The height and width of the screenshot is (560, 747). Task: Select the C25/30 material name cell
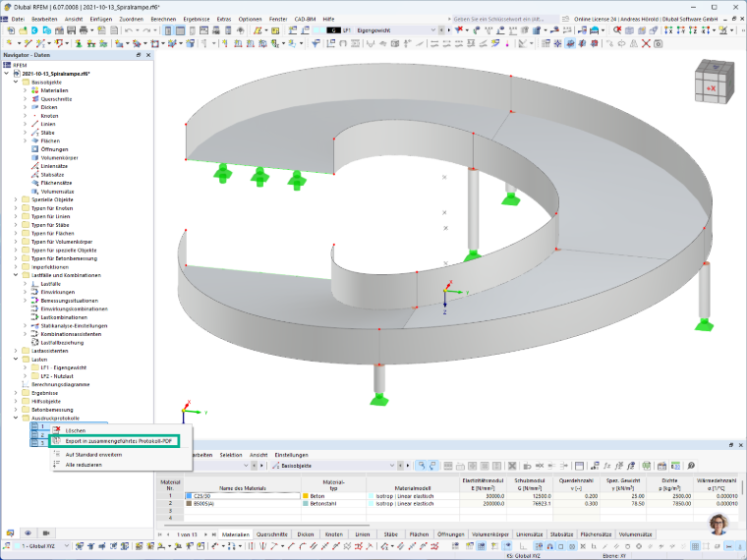243,496
